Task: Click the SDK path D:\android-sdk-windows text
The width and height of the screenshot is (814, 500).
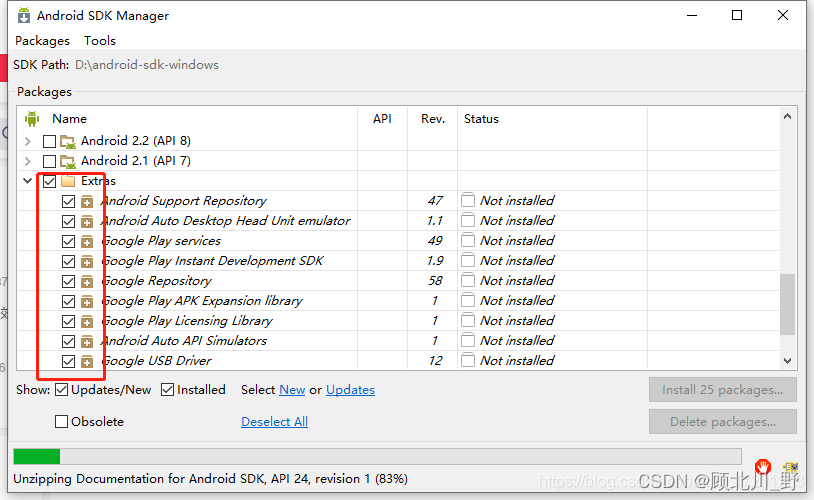Action: (x=147, y=65)
